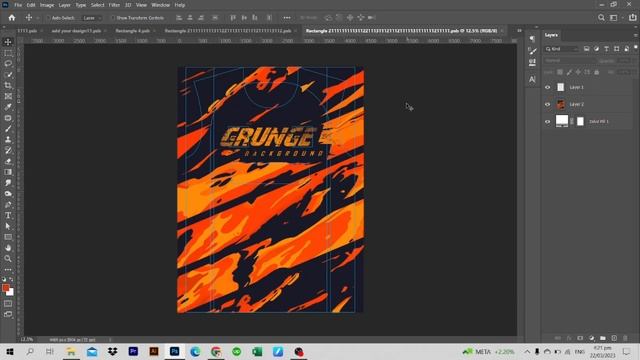Open the Kind filter dropdown
This screenshot has height=360, width=640.
pos(562,49)
